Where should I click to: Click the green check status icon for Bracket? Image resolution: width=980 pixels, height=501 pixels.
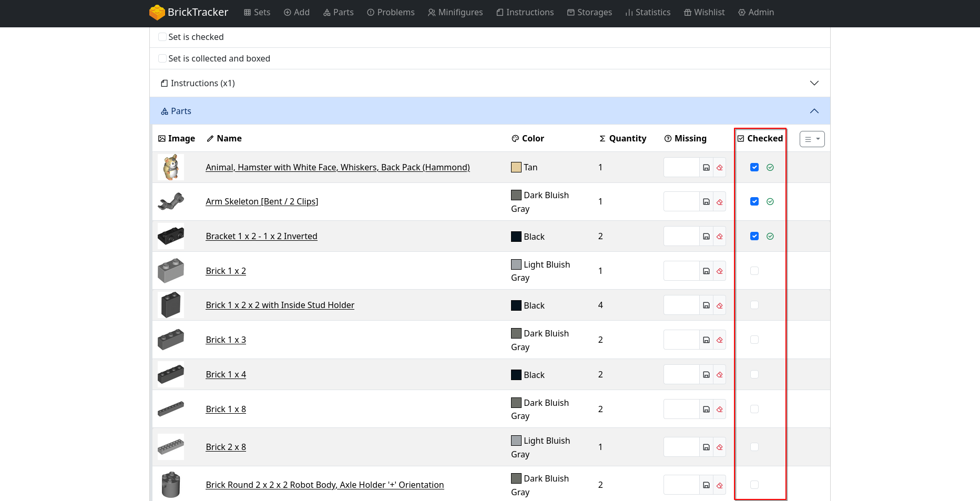point(770,237)
